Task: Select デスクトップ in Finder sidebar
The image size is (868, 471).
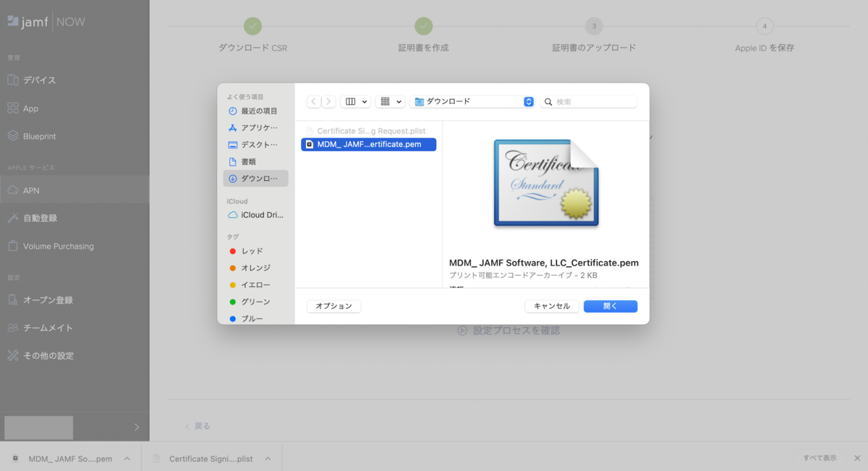Action: [x=255, y=145]
